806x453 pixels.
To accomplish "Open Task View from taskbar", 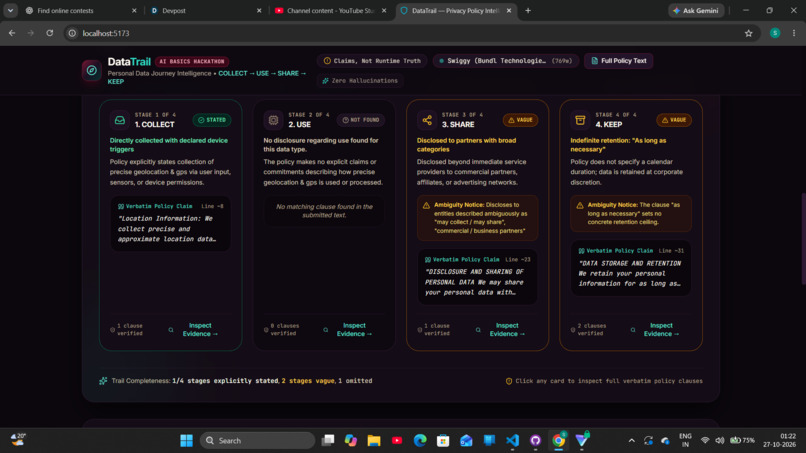I will 327,441.
